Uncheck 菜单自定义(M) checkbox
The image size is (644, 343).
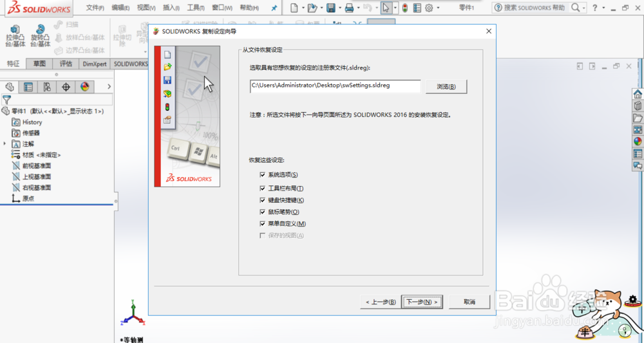pyautogui.click(x=263, y=224)
